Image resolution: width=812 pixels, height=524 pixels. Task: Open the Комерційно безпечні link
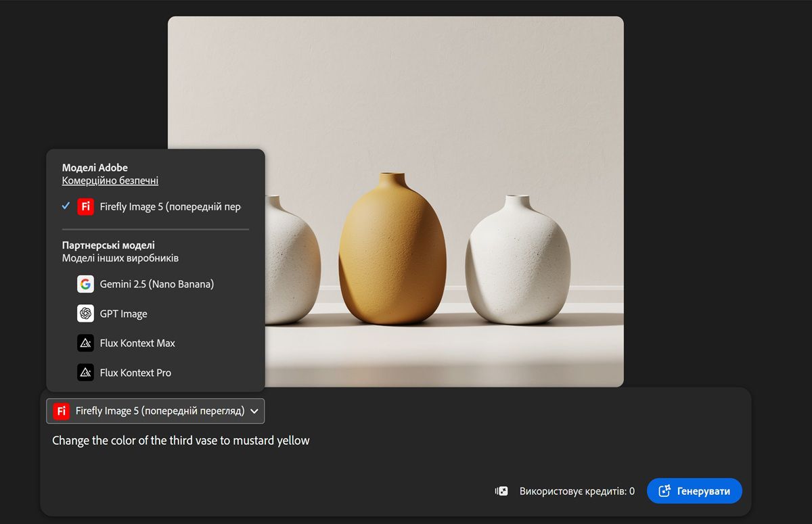coord(110,181)
